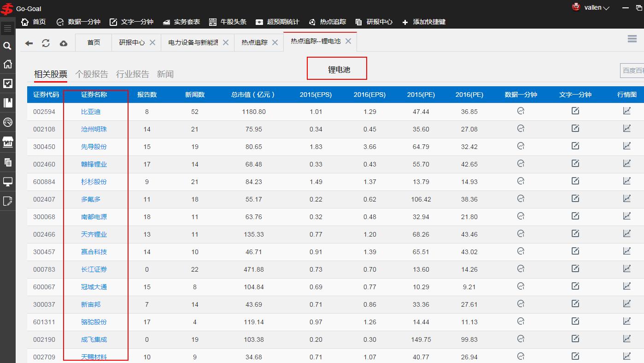Click the refresh page icon
Screen dimensions: 644x363
tap(46, 43)
